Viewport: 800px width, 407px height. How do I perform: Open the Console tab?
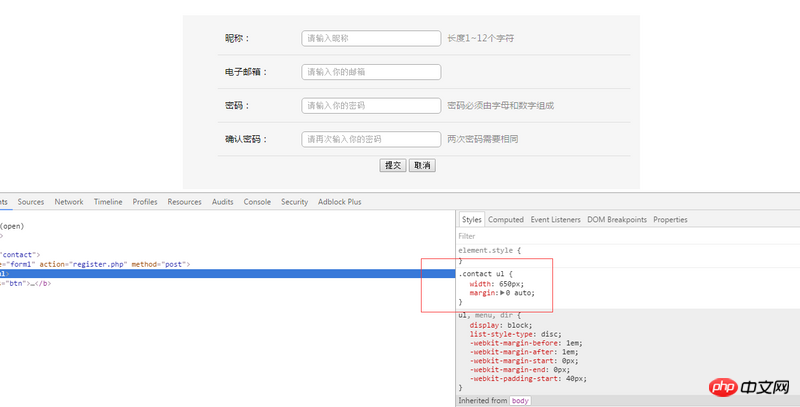coord(257,202)
